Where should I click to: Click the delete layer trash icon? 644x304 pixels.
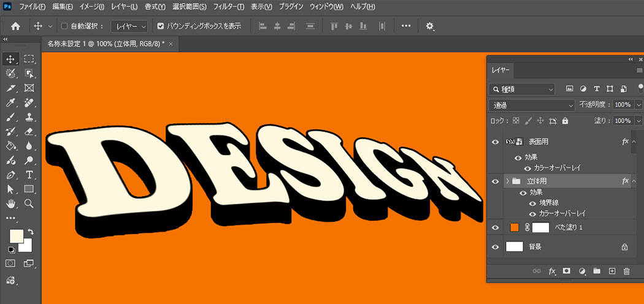pos(626,271)
